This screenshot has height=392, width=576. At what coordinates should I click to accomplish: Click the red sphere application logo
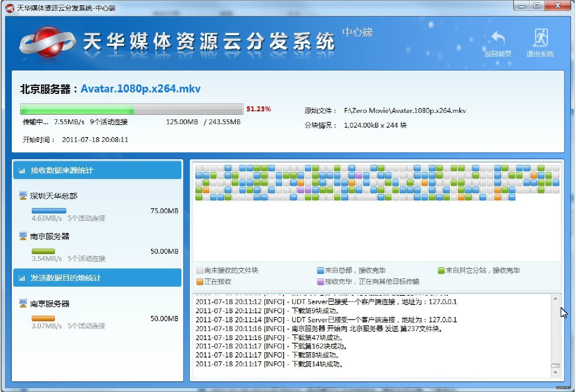47,42
